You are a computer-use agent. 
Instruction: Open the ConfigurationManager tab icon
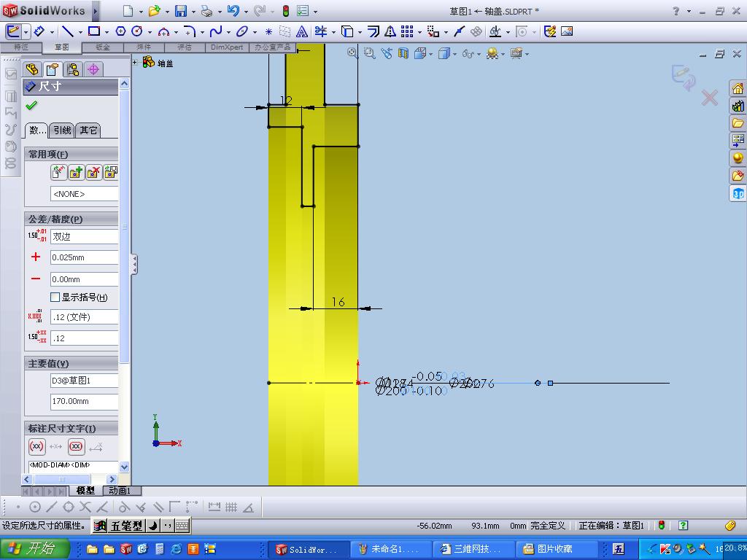point(72,69)
